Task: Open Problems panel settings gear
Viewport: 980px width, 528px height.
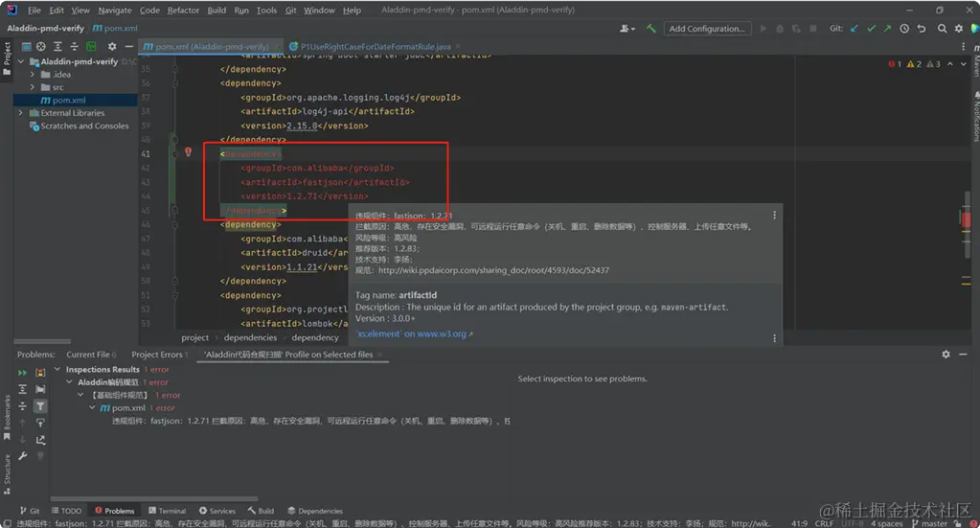Action: coord(946,355)
